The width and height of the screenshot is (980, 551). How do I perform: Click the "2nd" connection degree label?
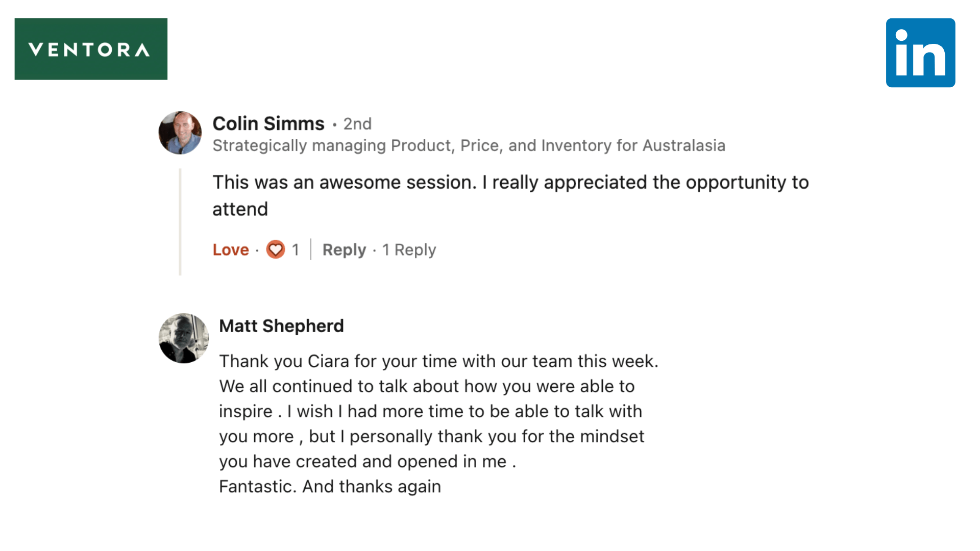(x=357, y=124)
